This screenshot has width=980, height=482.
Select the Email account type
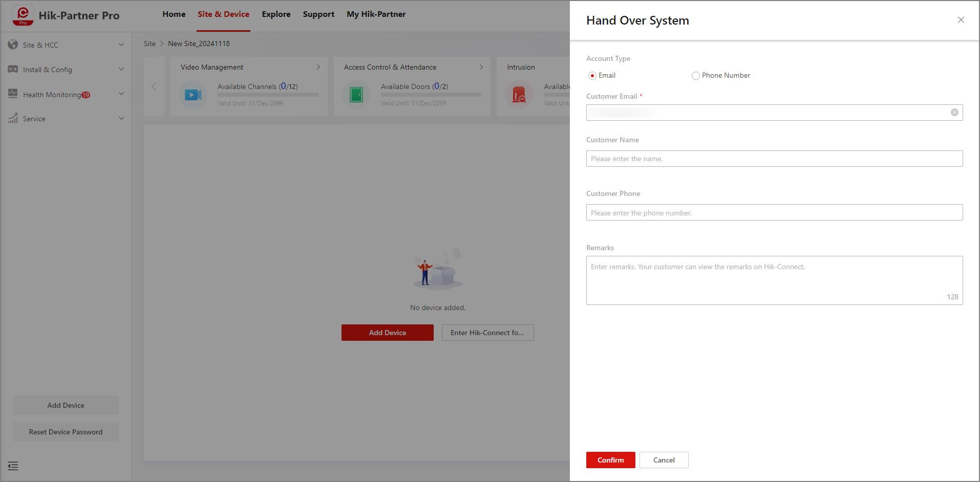click(592, 76)
